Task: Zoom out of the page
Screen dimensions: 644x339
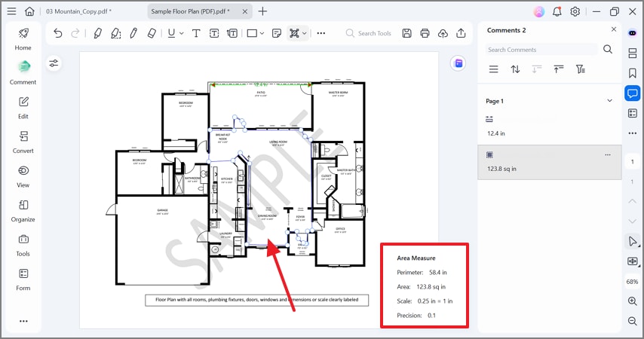Action: tap(633, 321)
